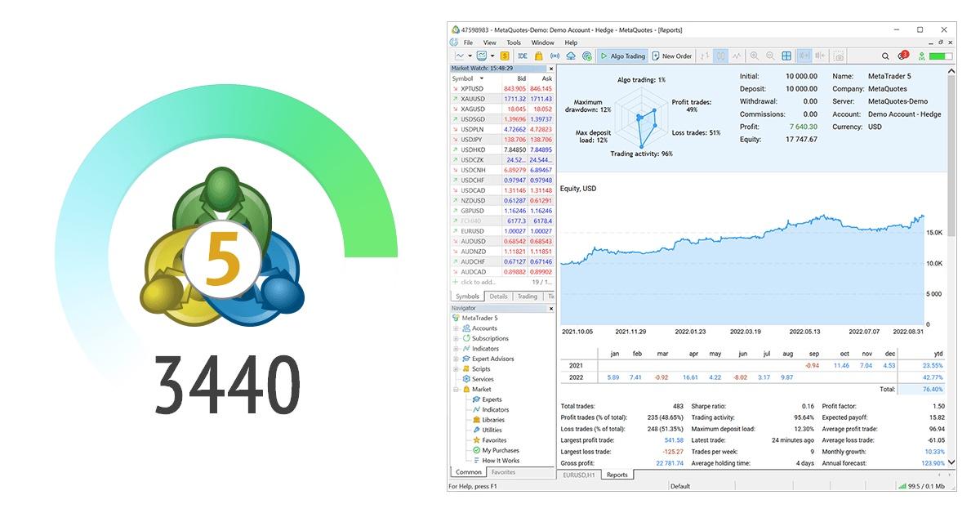Select the XAUUSD row in Market Watch
This screenshot has width=980, height=513.
tap(502, 99)
